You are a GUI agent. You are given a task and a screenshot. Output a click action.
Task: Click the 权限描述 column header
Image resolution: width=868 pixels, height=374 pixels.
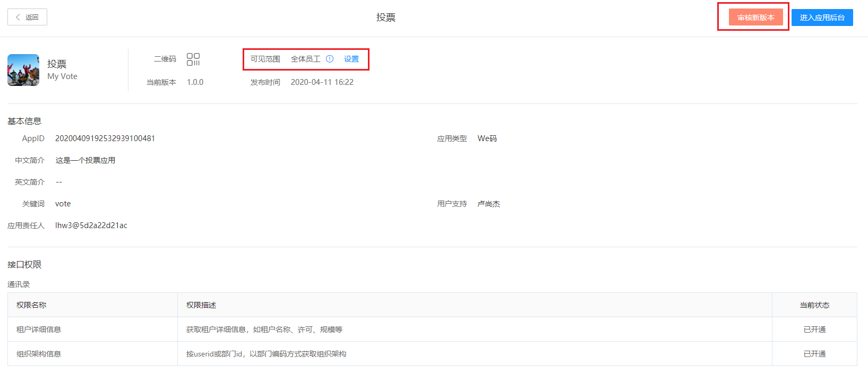click(x=201, y=305)
